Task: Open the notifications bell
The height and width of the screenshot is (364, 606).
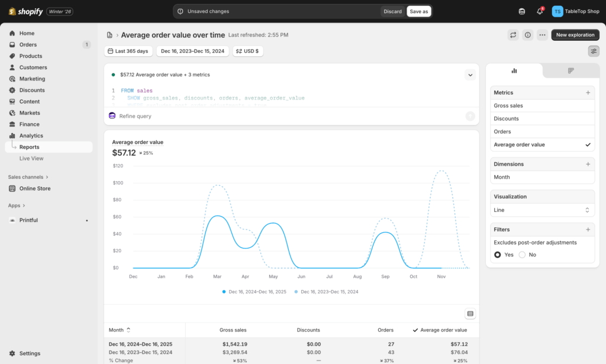Action: pyautogui.click(x=539, y=11)
